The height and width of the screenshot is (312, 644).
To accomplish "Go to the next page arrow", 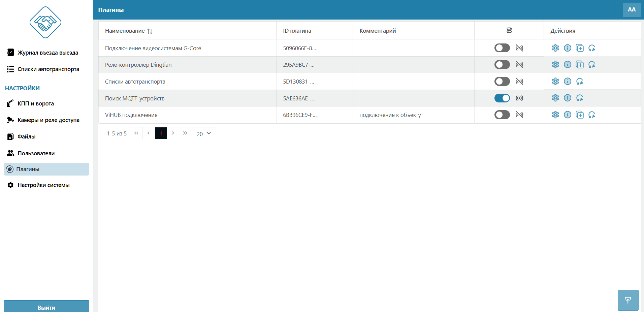I will [173, 133].
